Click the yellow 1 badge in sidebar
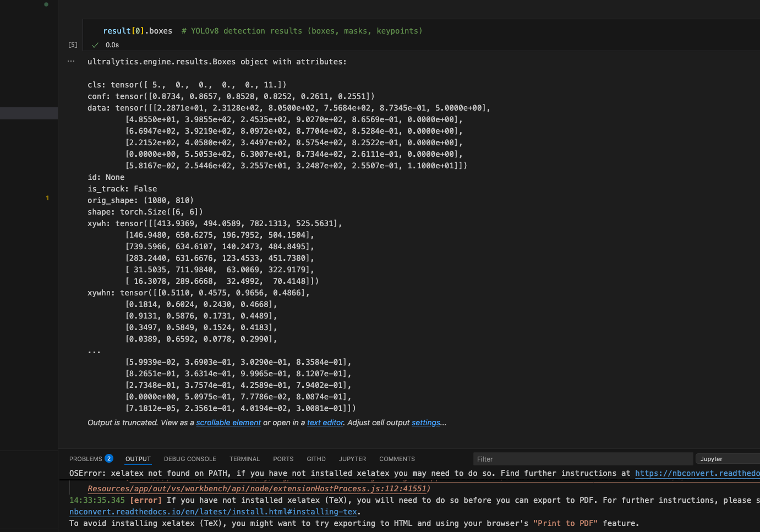The image size is (760, 532). point(47,198)
